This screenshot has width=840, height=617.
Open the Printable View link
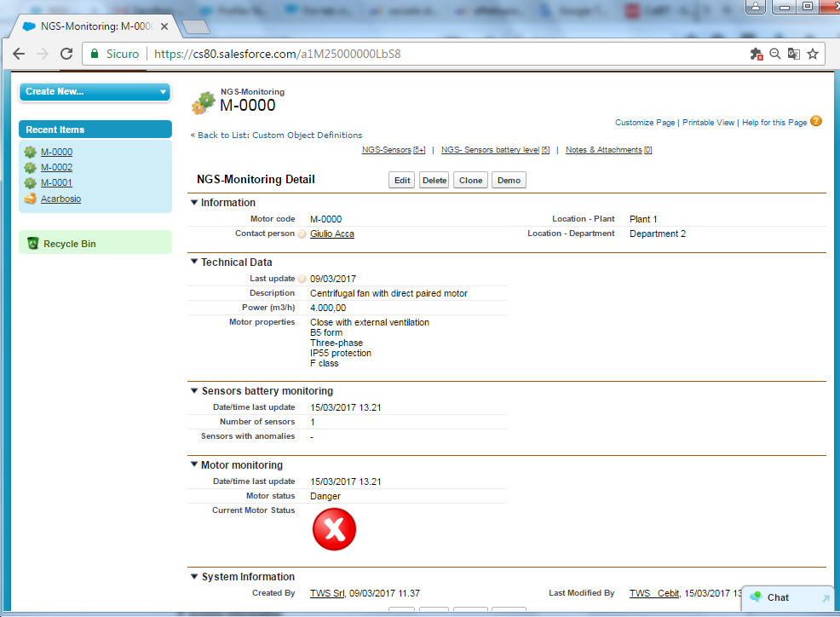tap(708, 123)
